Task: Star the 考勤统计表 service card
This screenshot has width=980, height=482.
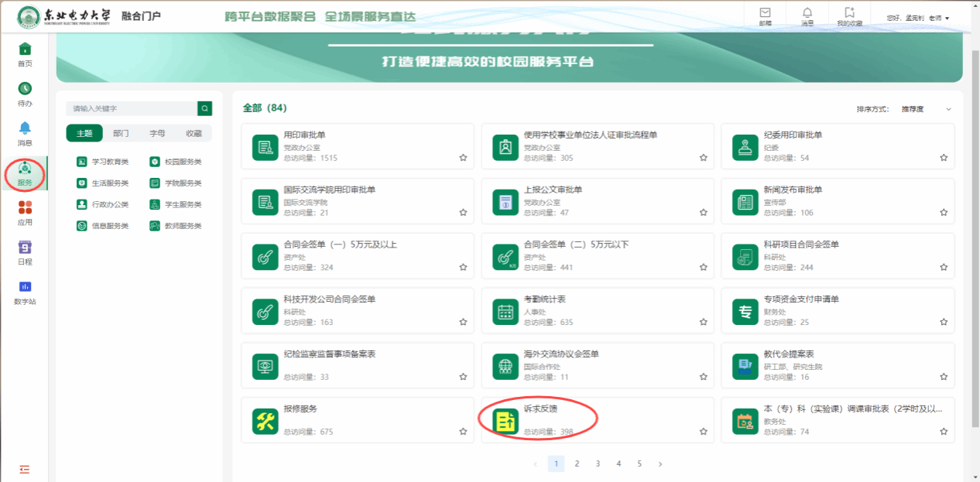Action: 704,322
